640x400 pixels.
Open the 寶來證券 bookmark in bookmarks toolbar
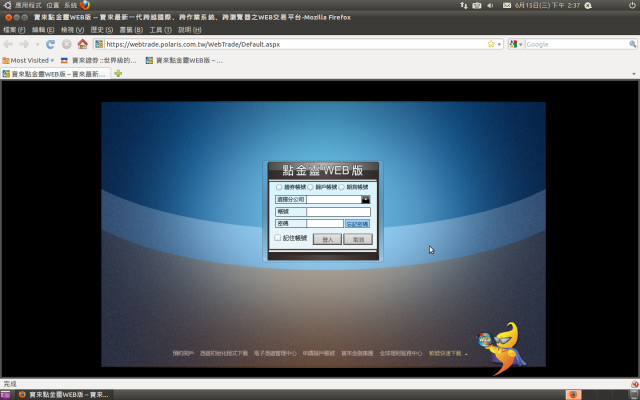pos(99,60)
